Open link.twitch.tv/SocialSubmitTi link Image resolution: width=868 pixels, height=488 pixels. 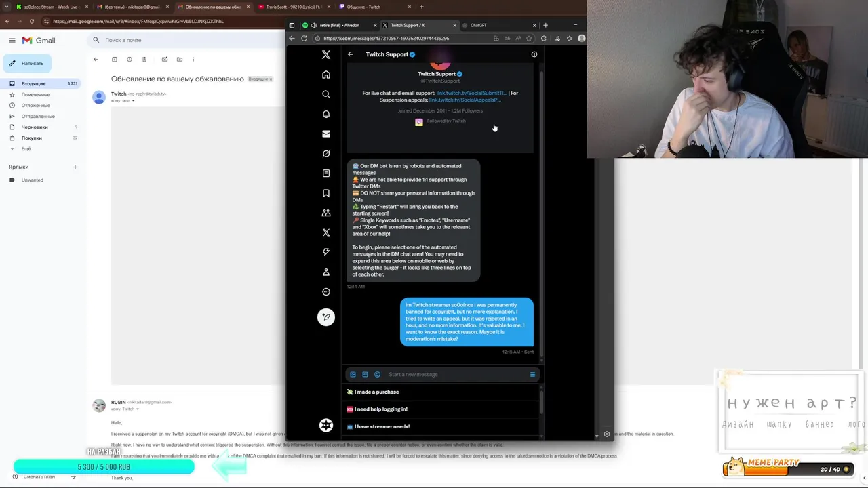click(471, 93)
